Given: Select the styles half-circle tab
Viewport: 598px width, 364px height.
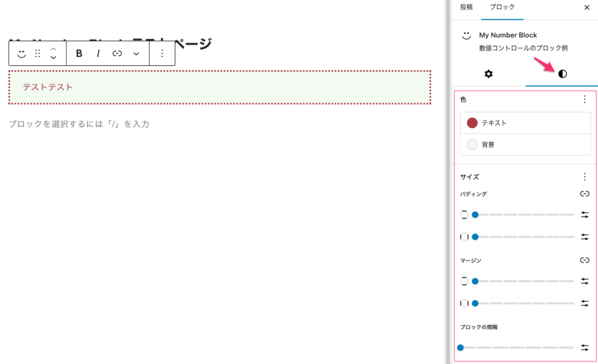Looking at the screenshot, I should 562,74.
